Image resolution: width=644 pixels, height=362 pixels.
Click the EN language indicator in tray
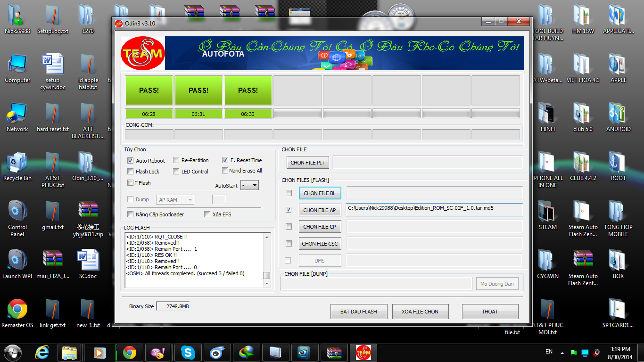pos(549,352)
